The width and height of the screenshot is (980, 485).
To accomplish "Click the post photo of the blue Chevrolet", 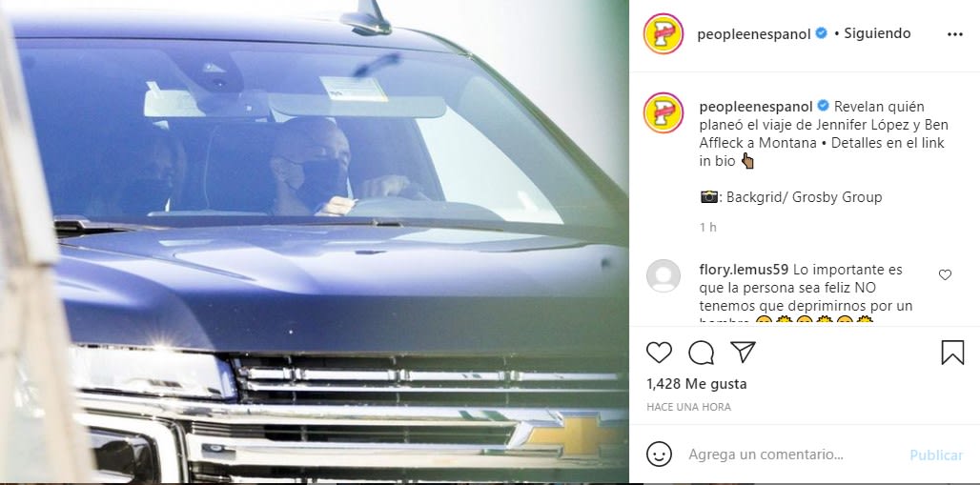I will coord(315,242).
